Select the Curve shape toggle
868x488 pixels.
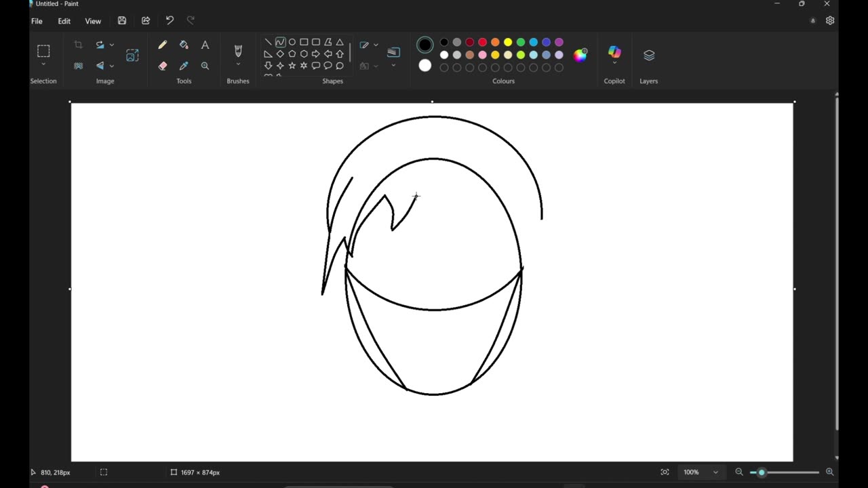click(280, 42)
